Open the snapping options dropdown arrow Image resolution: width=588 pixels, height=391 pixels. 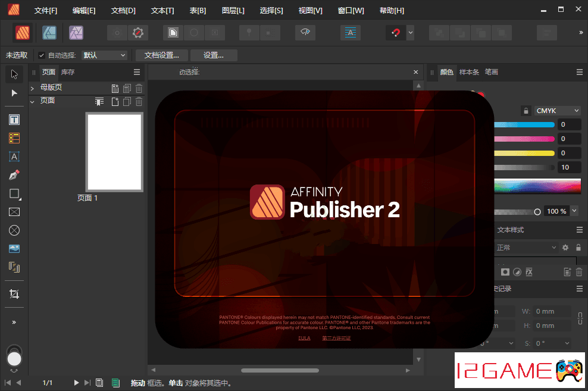(411, 33)
